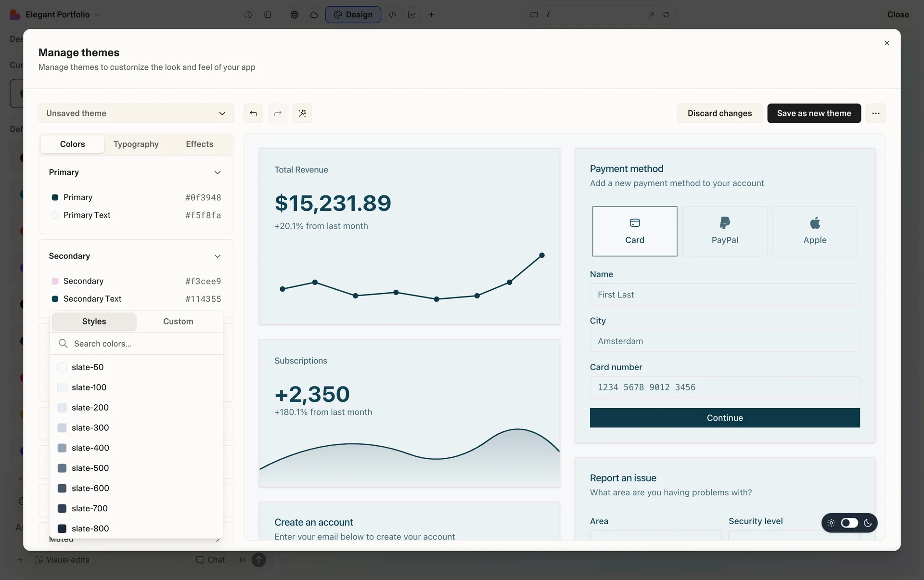
Task: Pick the slate-500 color swatch
Action: 90,468
